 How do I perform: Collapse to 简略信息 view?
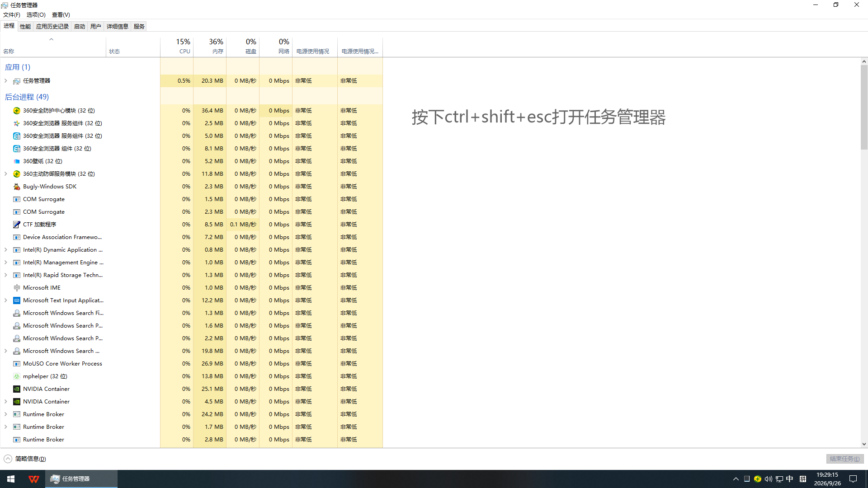click(25, 459)
